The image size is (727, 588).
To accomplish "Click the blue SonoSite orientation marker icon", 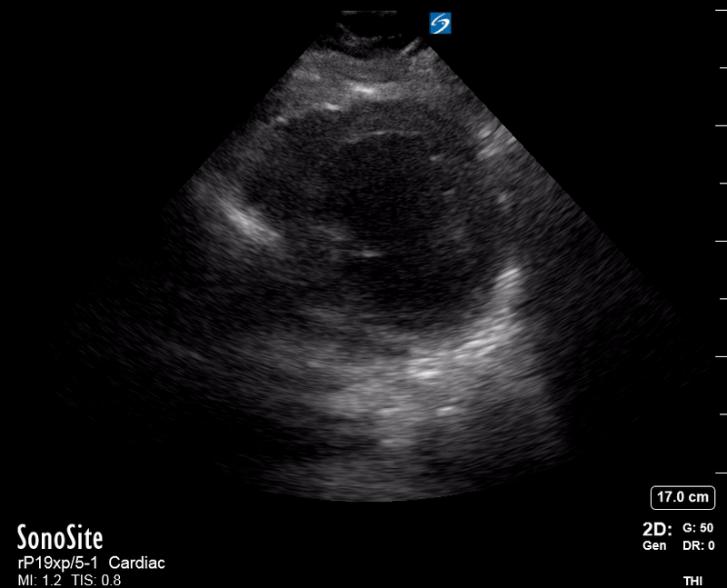I will [x=440, y=24].
